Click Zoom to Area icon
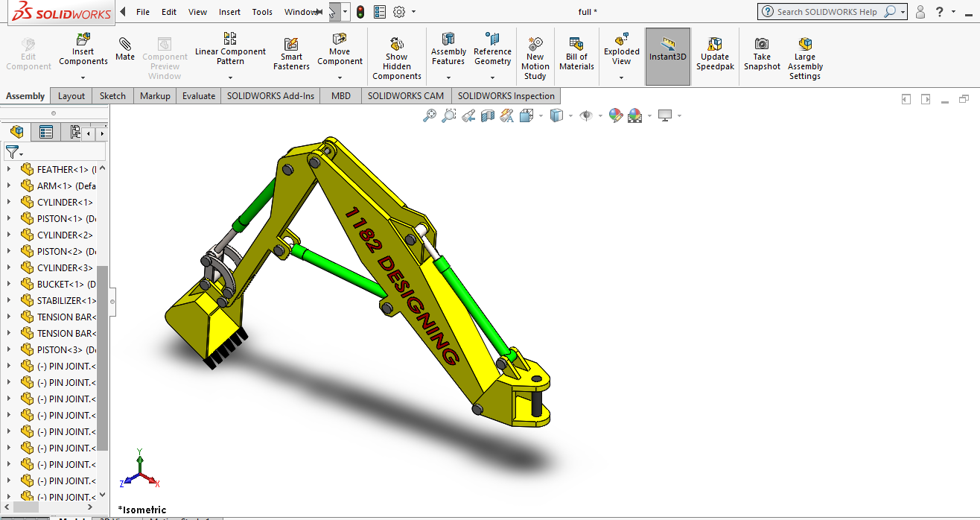 448,115
